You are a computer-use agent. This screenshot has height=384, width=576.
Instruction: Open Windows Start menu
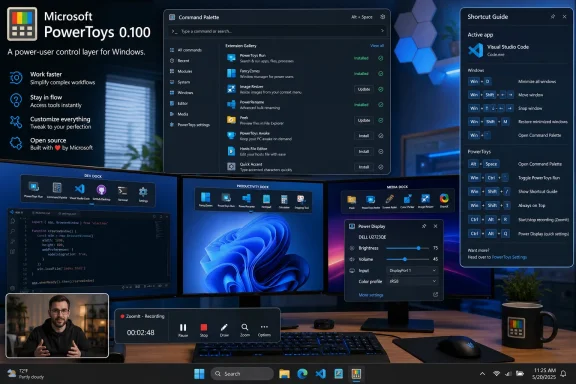pos(199,374)
